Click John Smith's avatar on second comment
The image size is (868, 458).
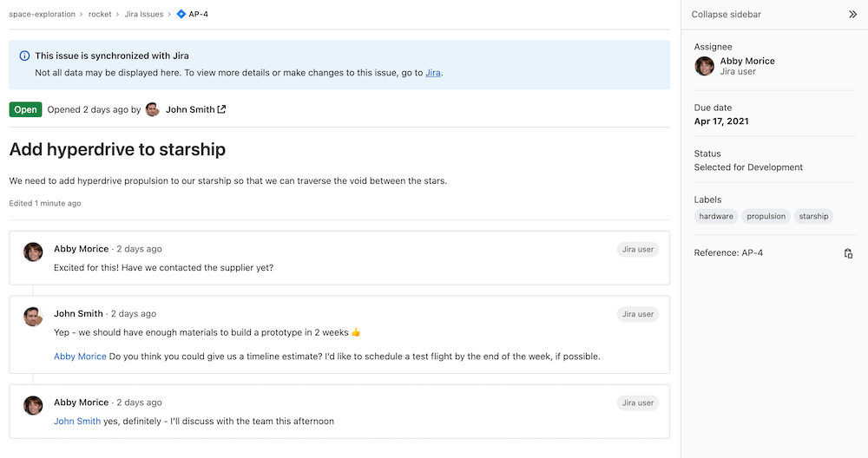coord(33,317)
